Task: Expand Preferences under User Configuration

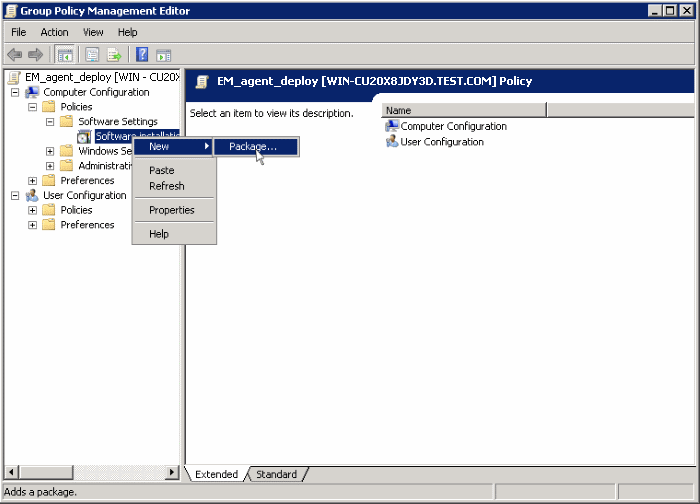Action: (x=33, y=225)
